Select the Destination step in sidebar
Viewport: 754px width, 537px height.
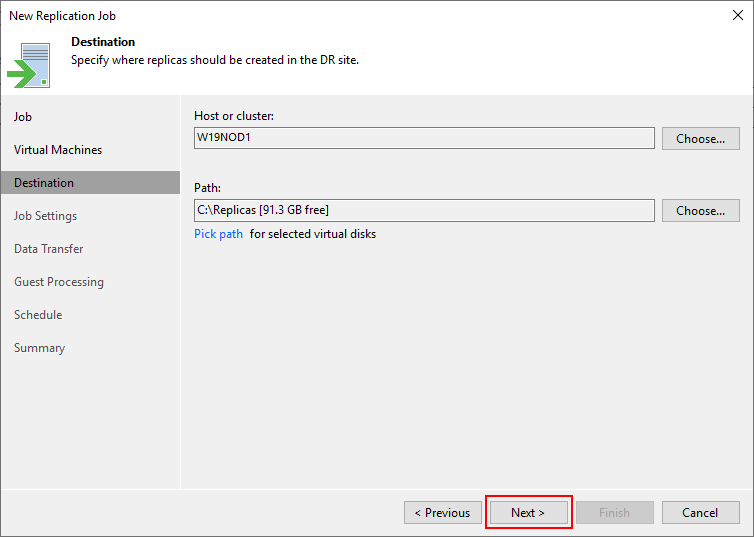[x=90, y=183]
